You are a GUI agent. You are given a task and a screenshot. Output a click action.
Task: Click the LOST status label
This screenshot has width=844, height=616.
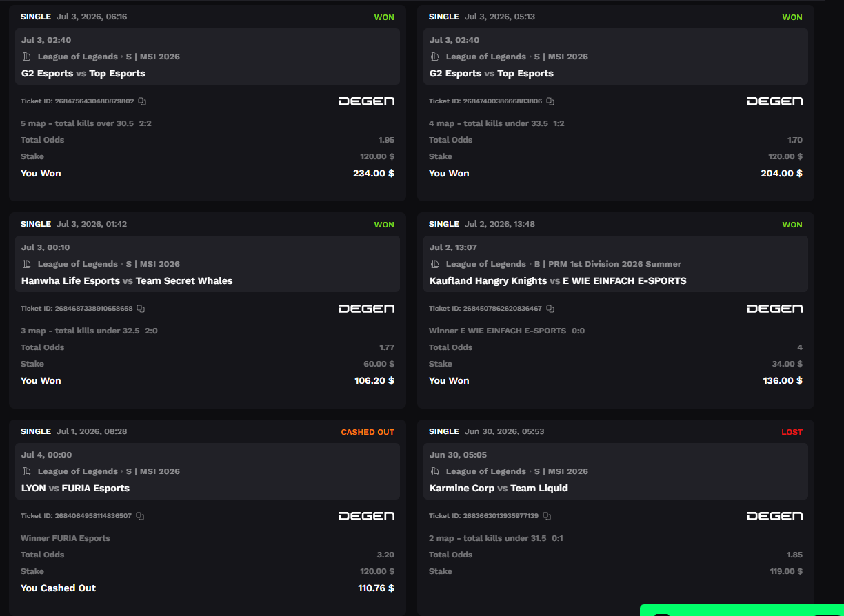792,432
